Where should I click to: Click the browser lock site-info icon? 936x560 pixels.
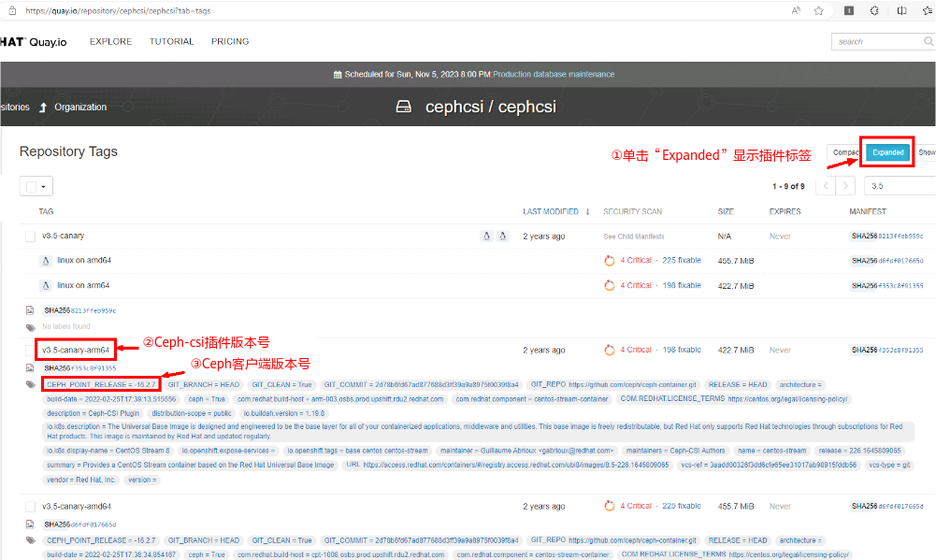(x=12, y=10)
